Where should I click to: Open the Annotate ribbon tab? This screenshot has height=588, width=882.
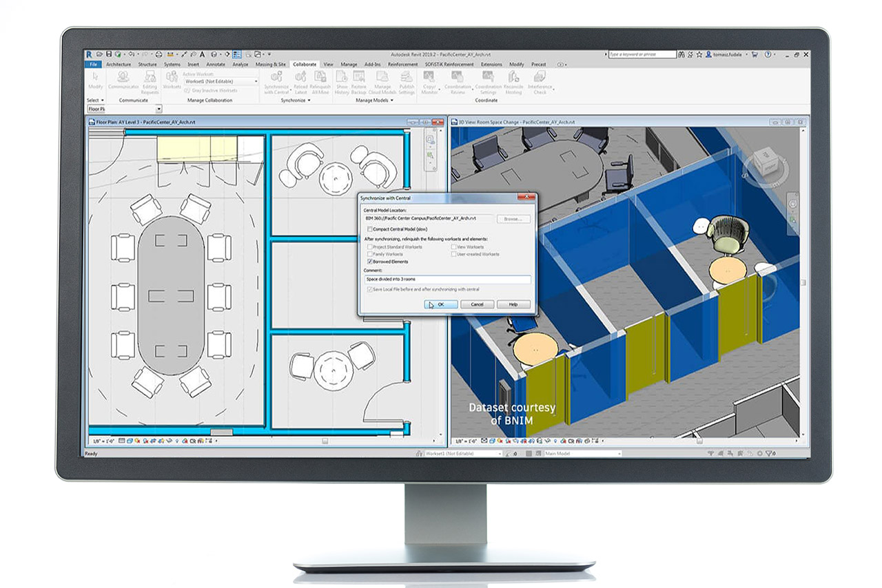click(216, 64)
